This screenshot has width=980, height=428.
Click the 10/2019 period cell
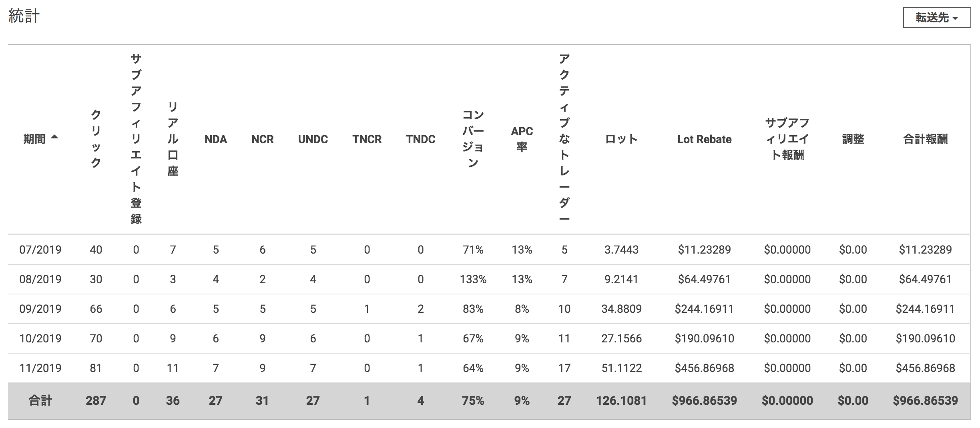point(40,338)
